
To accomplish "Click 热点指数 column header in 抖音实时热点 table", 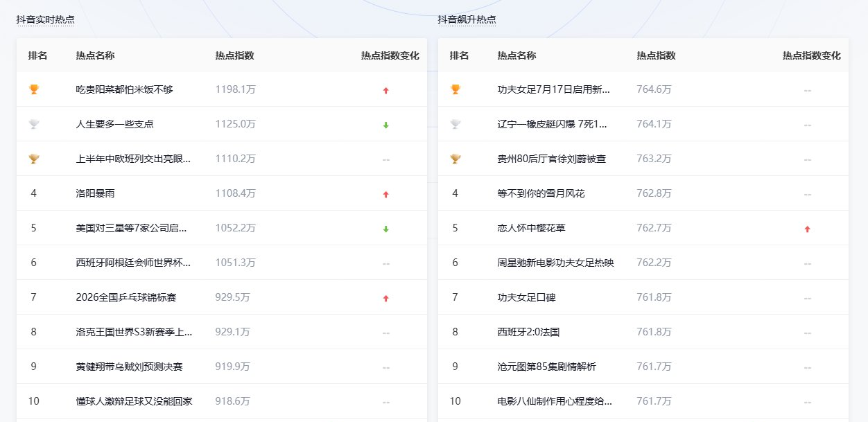I will click(x=235, y=55).
